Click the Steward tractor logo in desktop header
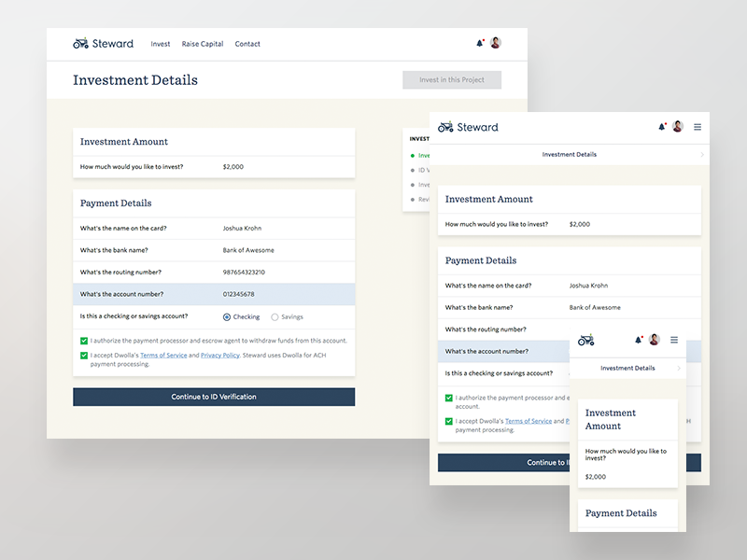The height and width of the screenshot is (560, 747). [81, 44]
